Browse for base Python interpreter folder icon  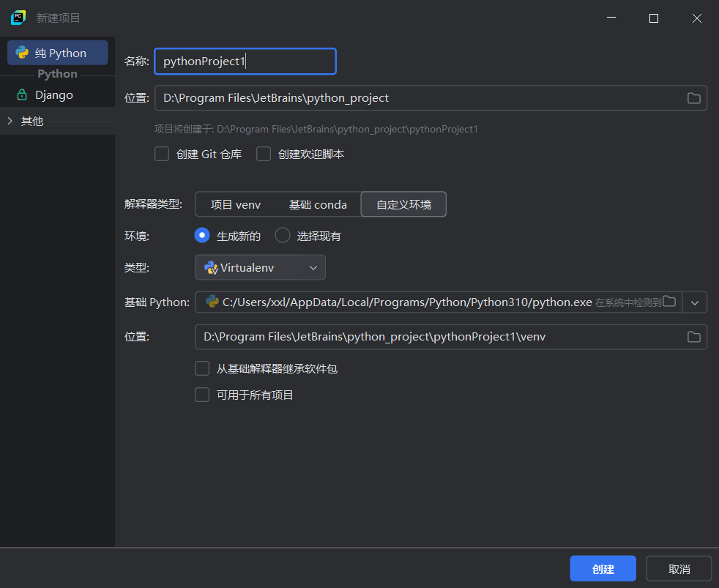[x=669, y=302]
